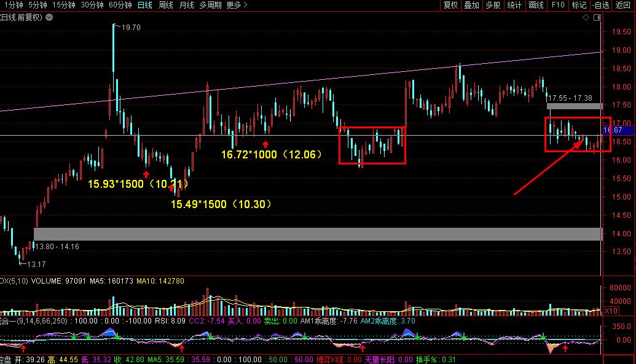Activate the 画线 drawing tool
This screenshot has width=636, height=364.
[536, 6]
